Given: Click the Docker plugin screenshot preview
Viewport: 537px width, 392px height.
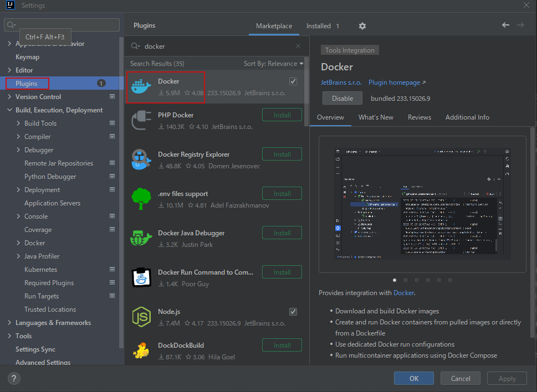Looking at the screenshot, I should coord(422,204).
